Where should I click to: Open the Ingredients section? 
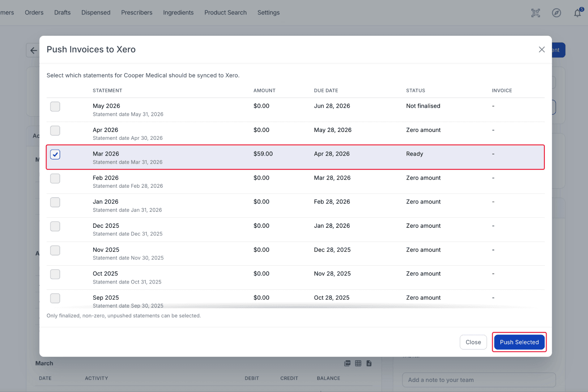178,13
